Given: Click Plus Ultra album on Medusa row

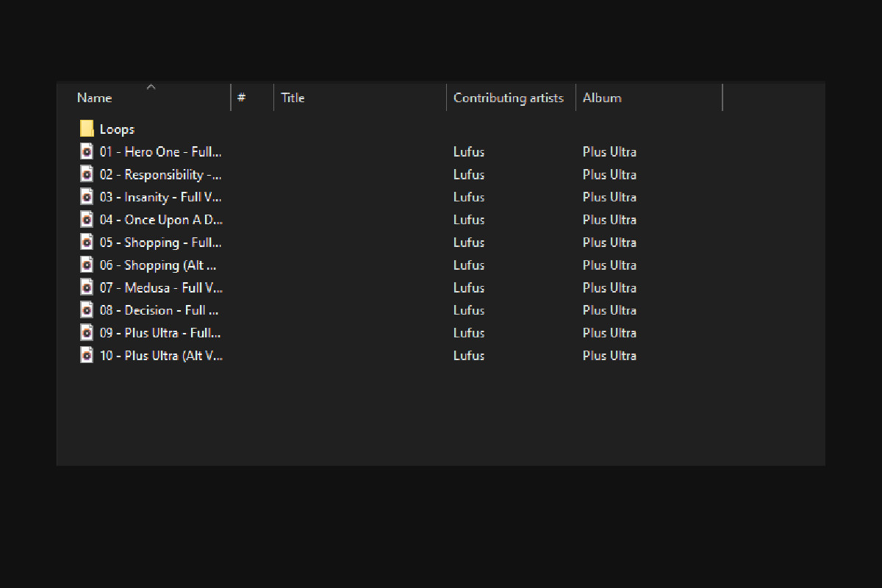Looking at the screenshot, I should click(x=609, y=287).
